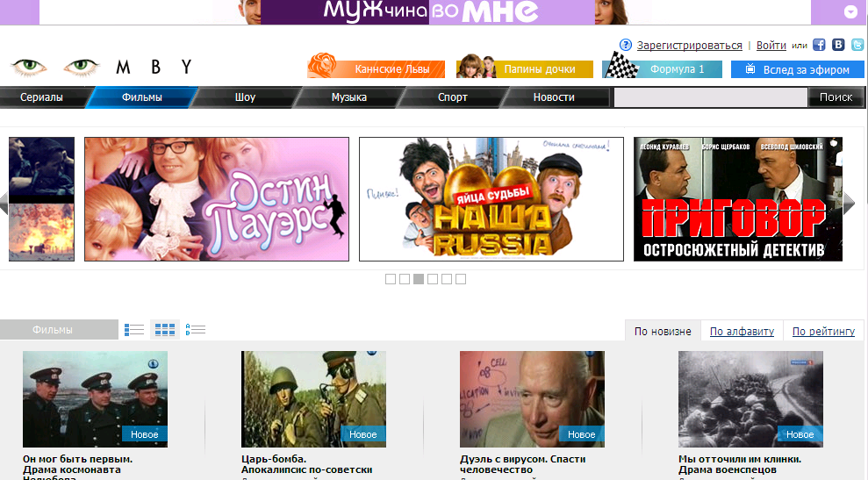Switch to list view layout icon
This screenshot has width=868, height=480.
coord(134,330)
